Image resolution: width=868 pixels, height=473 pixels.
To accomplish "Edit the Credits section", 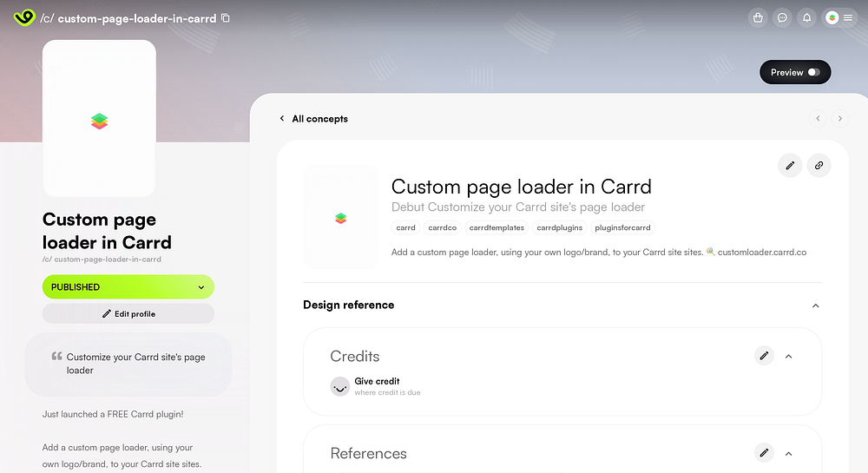I will coord(764,356).
